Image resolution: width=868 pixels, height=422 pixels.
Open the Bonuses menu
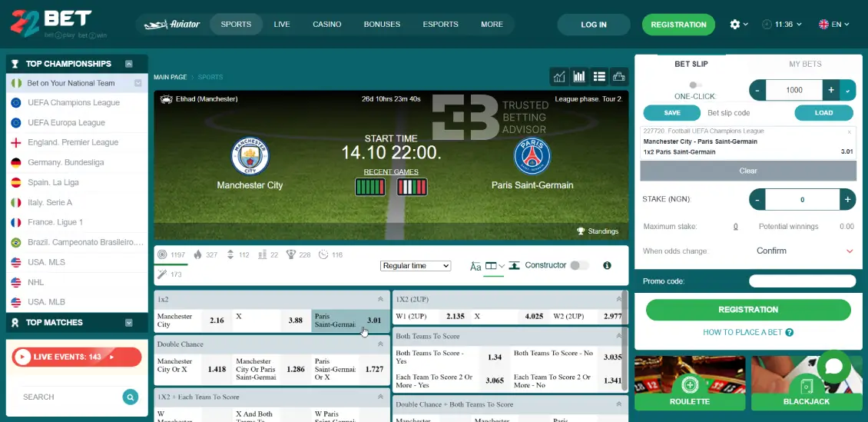coord(382,25)
